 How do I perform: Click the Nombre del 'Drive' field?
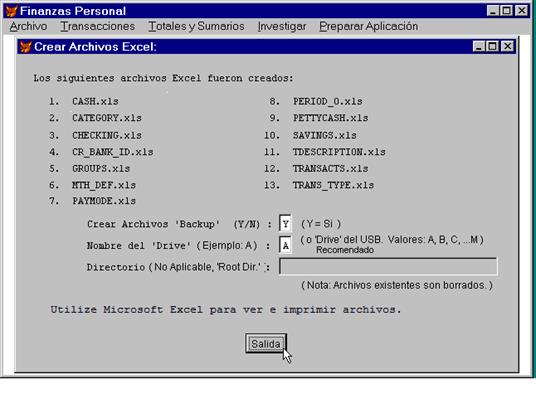285,245
